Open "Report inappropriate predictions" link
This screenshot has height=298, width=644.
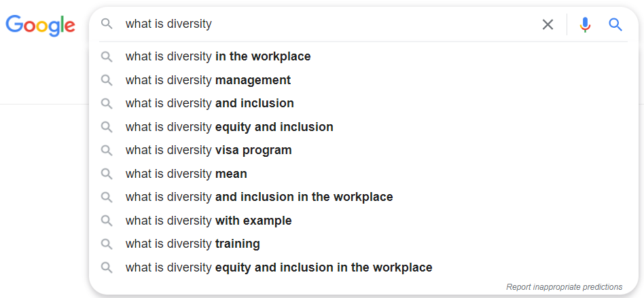pos(564,287)
